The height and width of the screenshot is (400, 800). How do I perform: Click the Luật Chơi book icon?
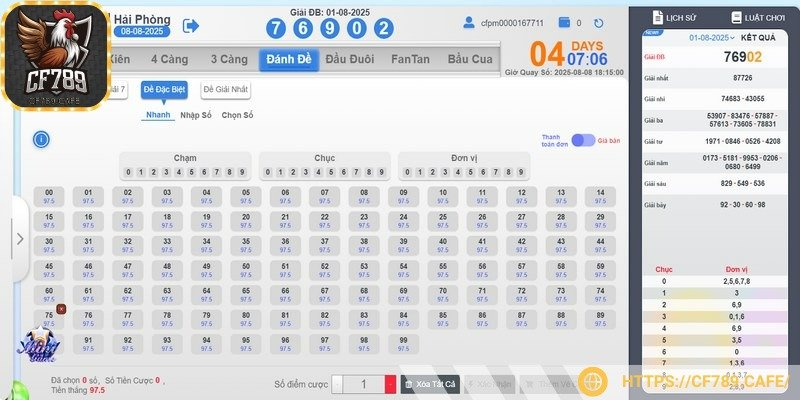point(736,17)
